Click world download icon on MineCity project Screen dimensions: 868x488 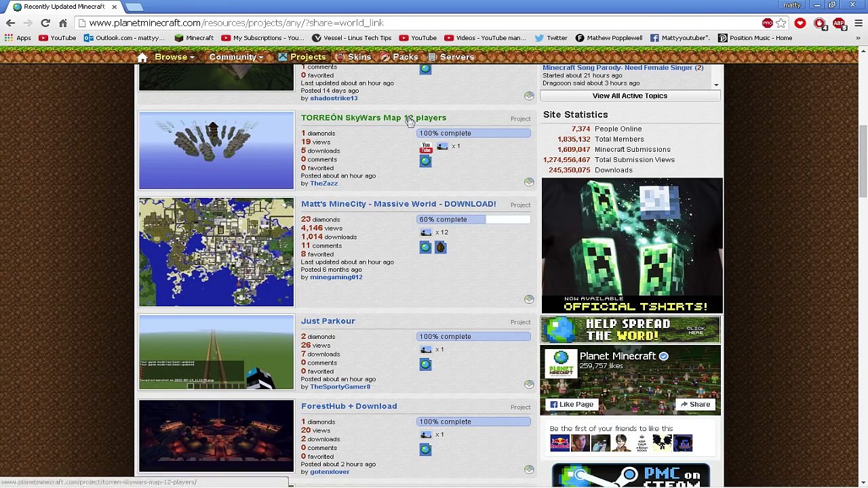pyautogui.click(x=425, y=247)
